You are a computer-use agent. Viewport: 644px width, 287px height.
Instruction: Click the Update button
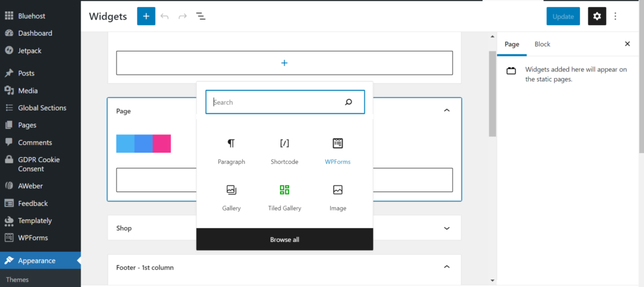click(563, 16)
